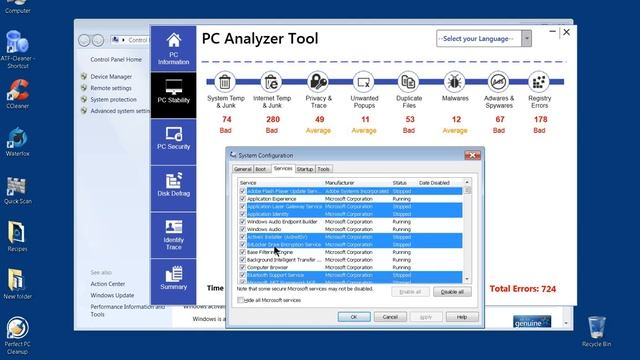Open the Quick Scan desktop icon

(x=17, y=190)
